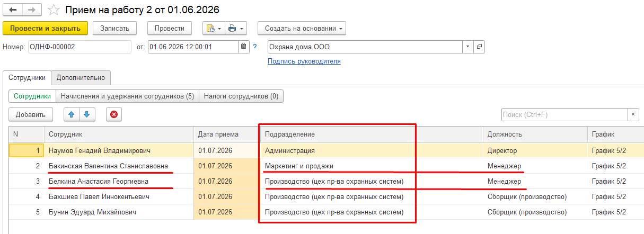Open calendar picker for document date
Viewport: 644px width, 234px height.
coord(244,47)
